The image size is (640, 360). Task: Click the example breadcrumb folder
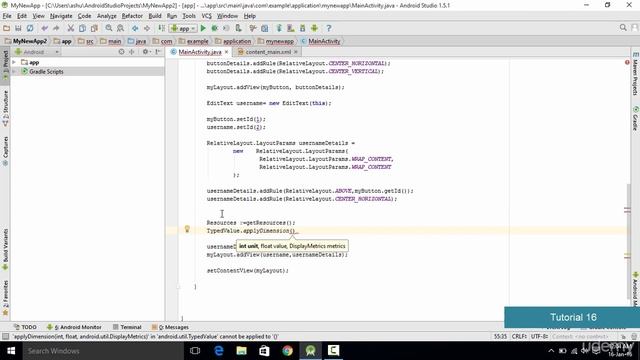point(193,41)
